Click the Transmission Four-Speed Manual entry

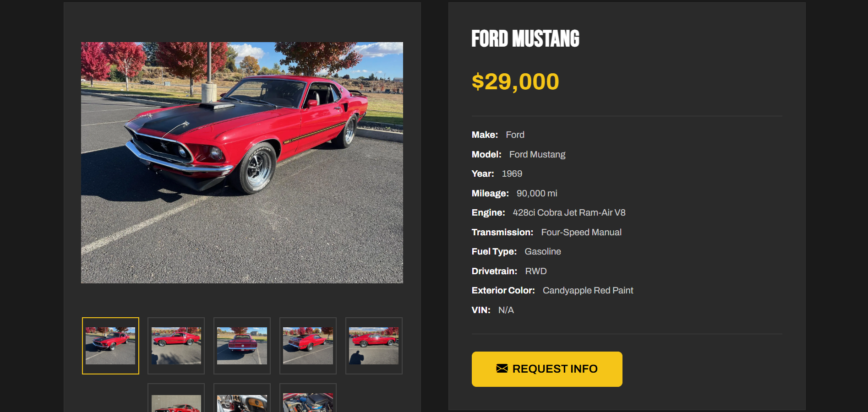(546, 232)
